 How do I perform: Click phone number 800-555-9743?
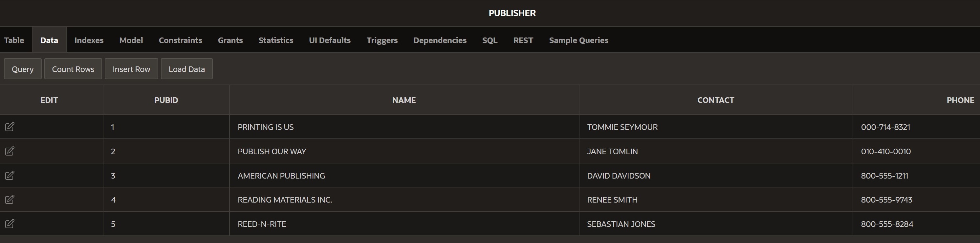886,200
